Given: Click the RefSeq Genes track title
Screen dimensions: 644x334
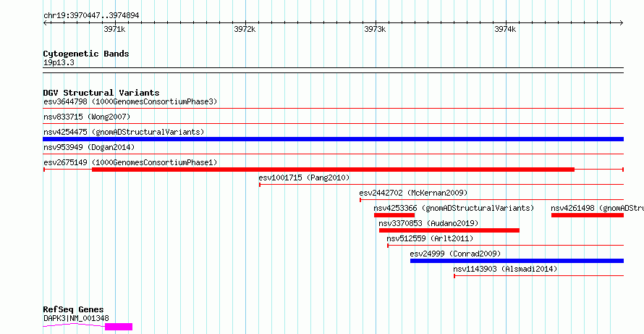Looking at the screenshot, I should tap(74, 310).
